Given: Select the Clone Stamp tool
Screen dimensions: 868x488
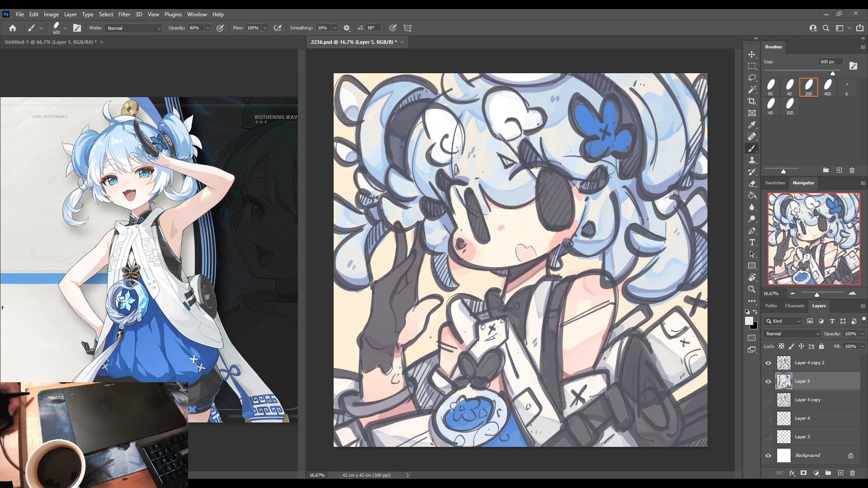Looking at the screenshot, I should click(x=752, y=160).
